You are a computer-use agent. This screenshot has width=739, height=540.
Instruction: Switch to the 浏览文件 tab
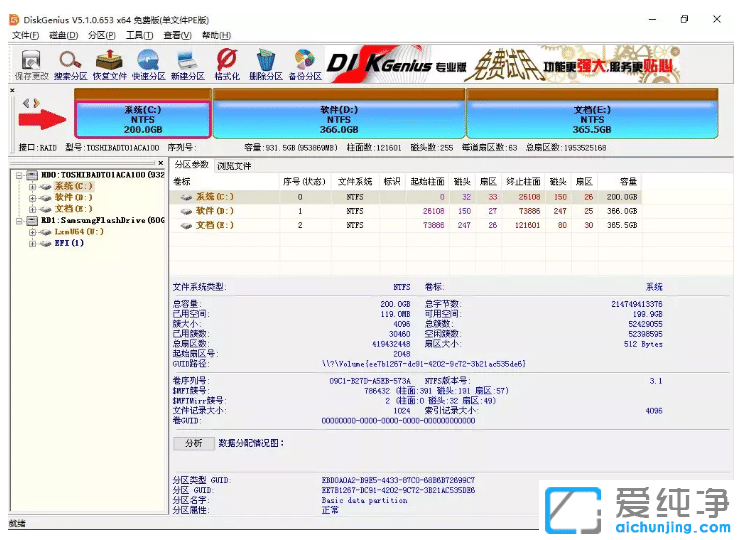234,166
